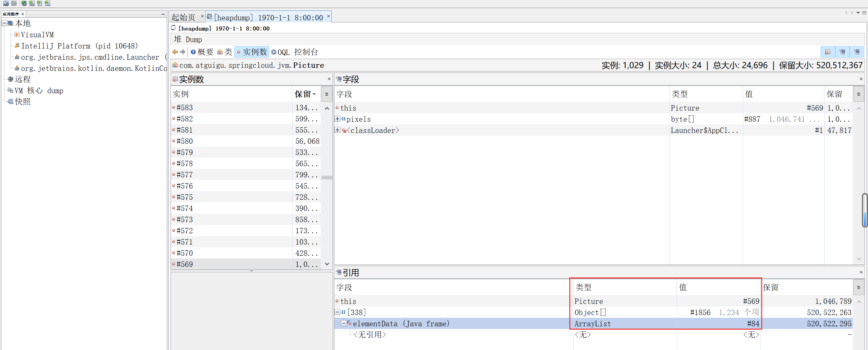The image size is (868, 350).
Task: Toggle the Instances view button
Action: (x=828, y=52)
